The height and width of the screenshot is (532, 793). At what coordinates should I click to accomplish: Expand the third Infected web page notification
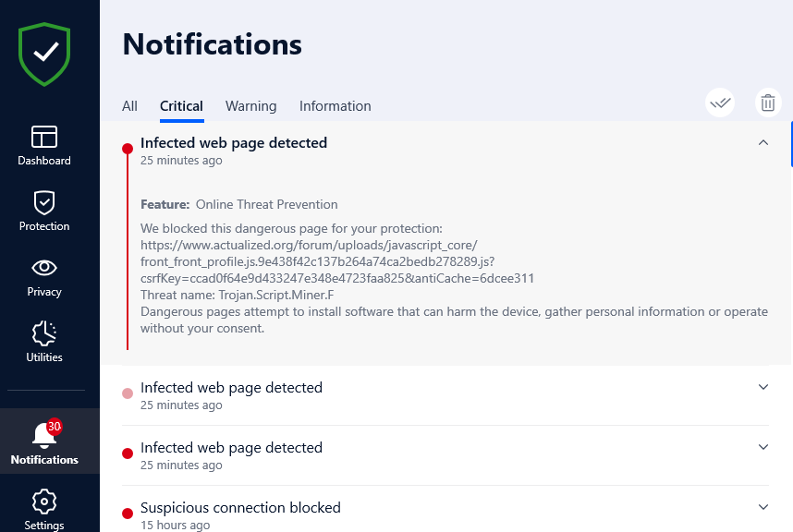(763, 447)
